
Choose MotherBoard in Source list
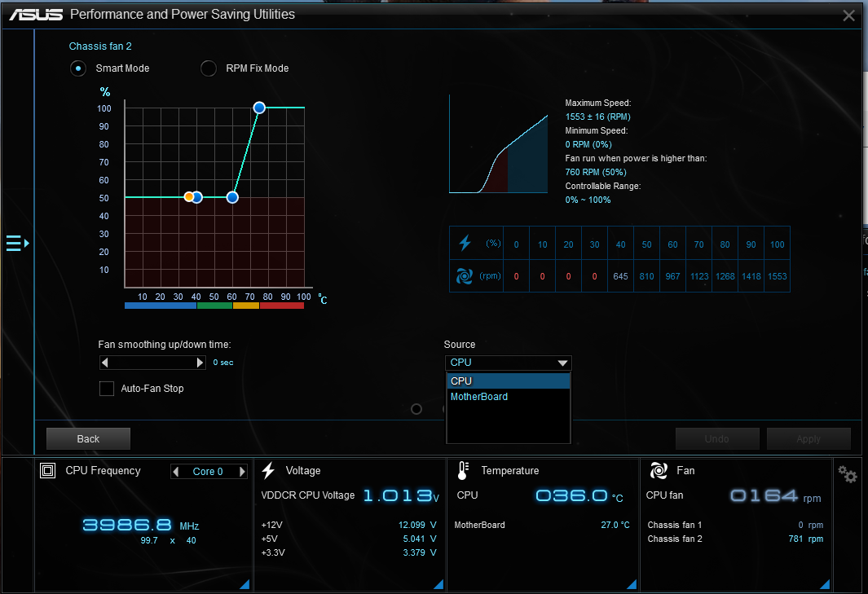click(509, 396)
